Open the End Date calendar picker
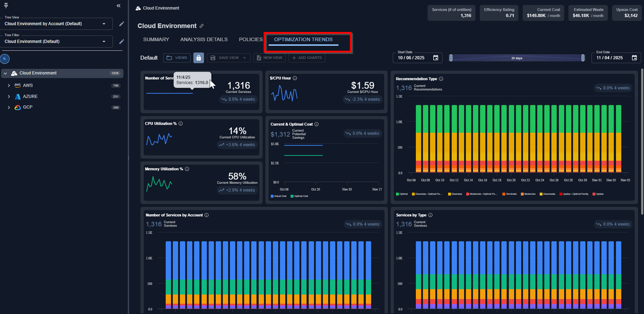The height and width of the screenshot is (314, 644). tap(634, 58)
